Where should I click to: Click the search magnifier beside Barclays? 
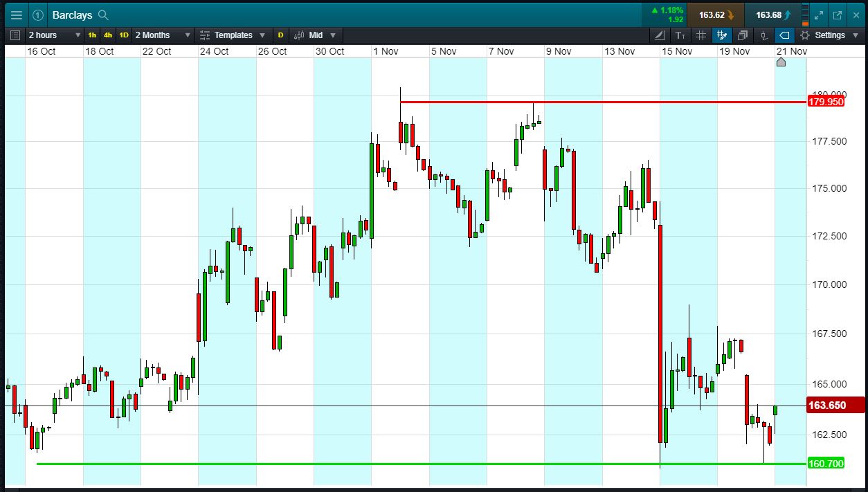(x=103, y=15)
